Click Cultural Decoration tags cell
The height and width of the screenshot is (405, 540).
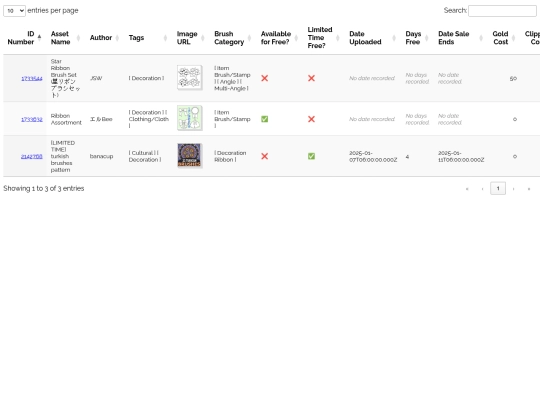pos(145,156)
